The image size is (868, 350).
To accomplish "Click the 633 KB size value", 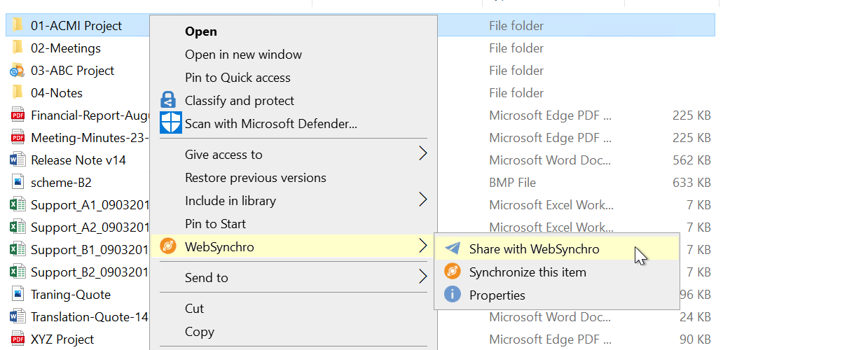I will [691, 182].
